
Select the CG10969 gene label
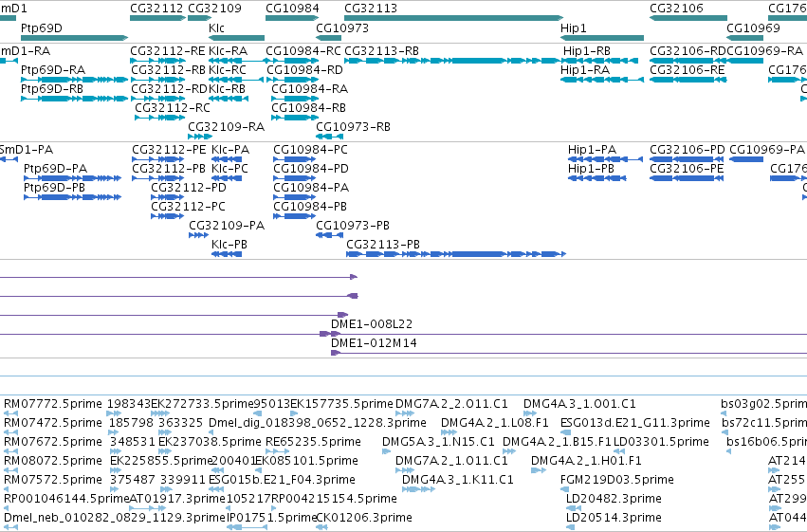coord(753,28)
